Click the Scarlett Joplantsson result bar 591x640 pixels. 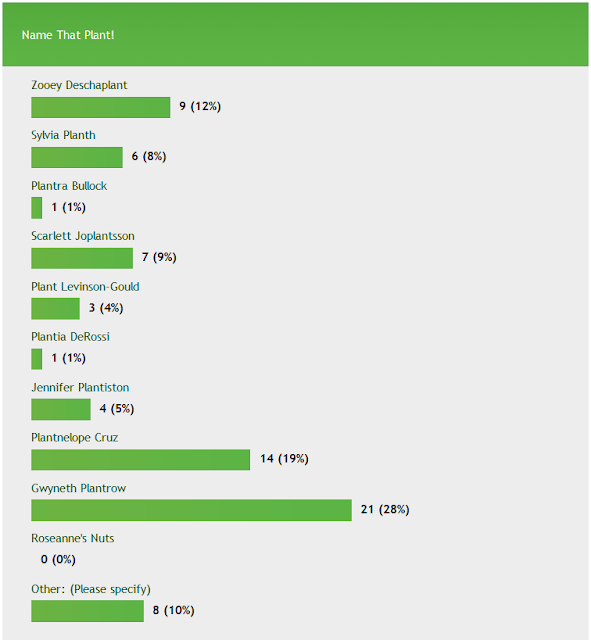[x=82, y=258]
